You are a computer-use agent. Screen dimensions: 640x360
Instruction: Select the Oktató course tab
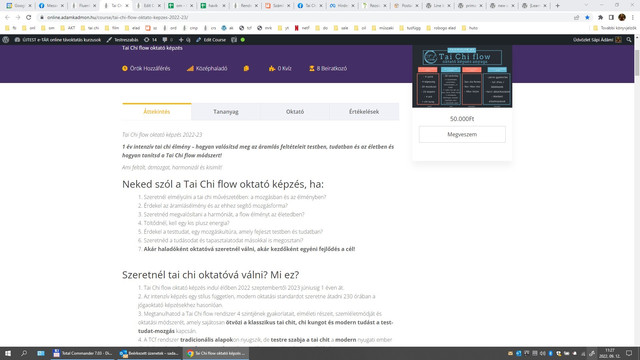(295, 111)
